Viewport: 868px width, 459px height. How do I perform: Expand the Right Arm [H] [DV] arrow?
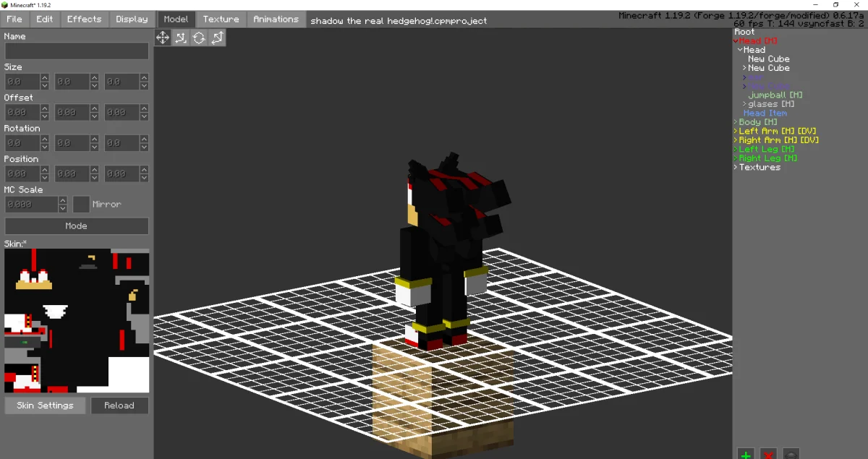pyautogui.click(x=736, y=140)
